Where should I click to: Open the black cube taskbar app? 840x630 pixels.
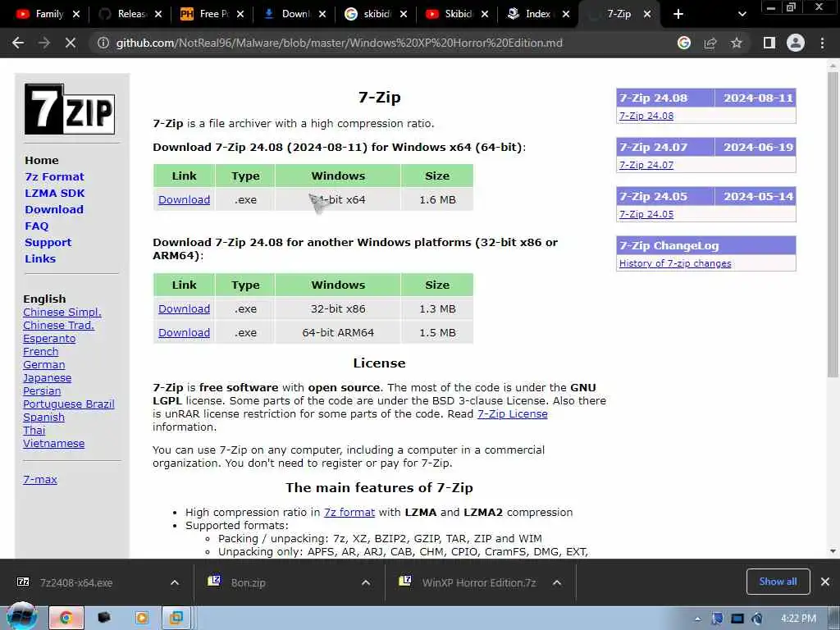click(104, 618)
